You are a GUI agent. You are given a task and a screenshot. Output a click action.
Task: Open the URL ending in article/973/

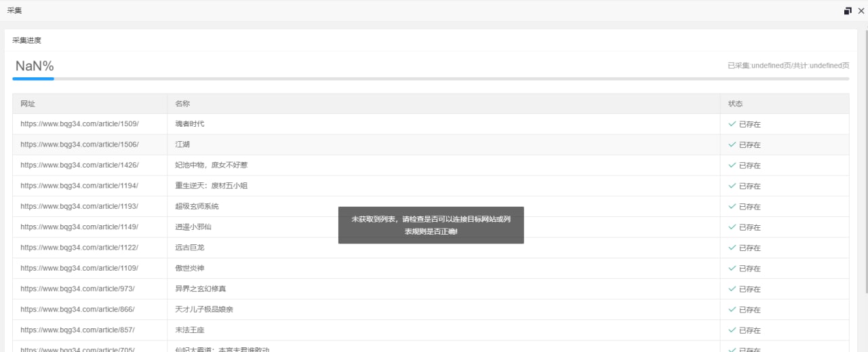click(x=77, y=289)
